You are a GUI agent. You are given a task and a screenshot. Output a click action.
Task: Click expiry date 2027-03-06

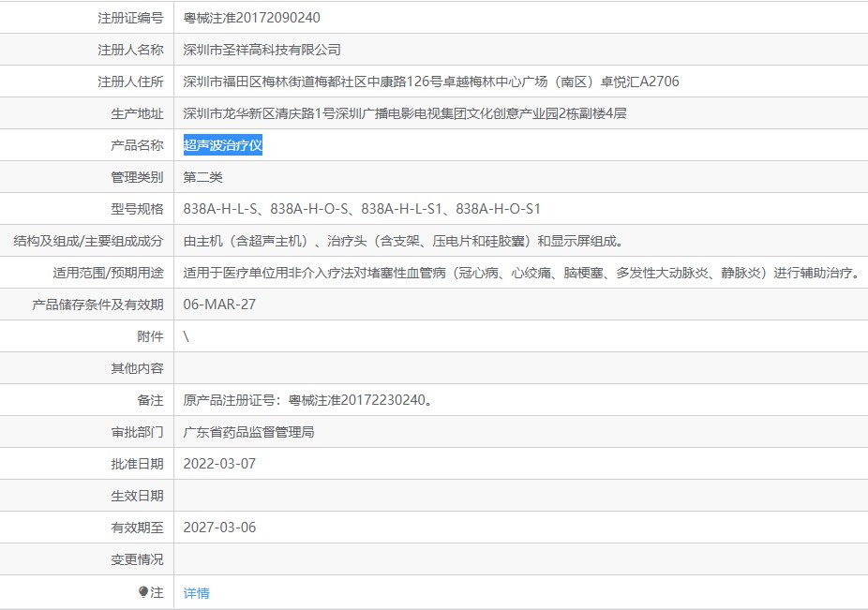coord(219,528)
